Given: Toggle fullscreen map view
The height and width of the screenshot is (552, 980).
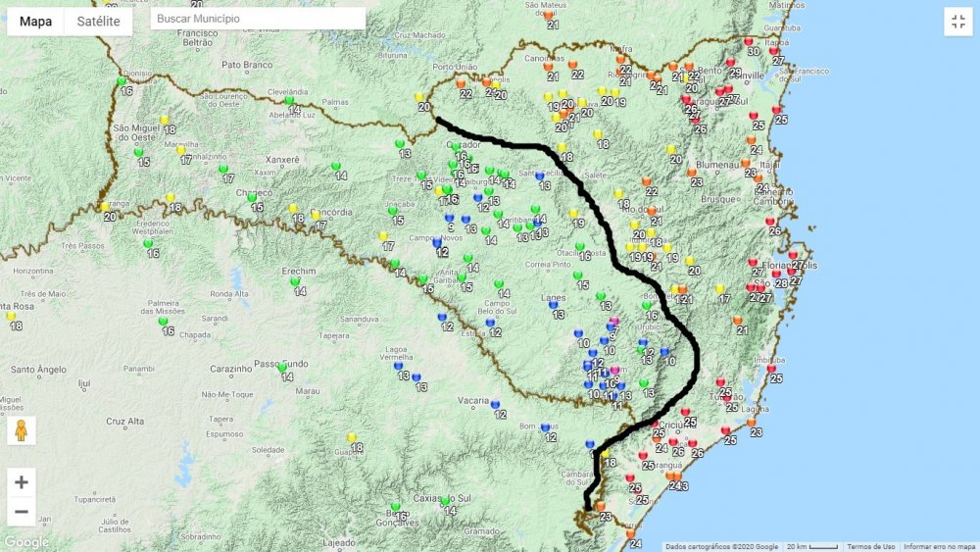Looking at the screenshot, I should [957, 22].
